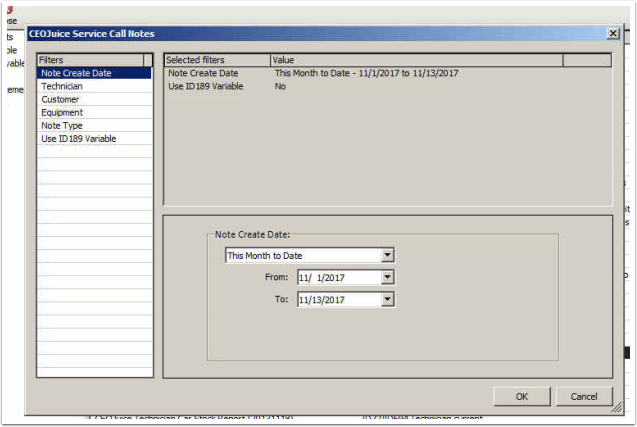The width and height of the screenshot is (637, 427).
Task: Select the Note Create Date filter
Action: tap(94, 73)
